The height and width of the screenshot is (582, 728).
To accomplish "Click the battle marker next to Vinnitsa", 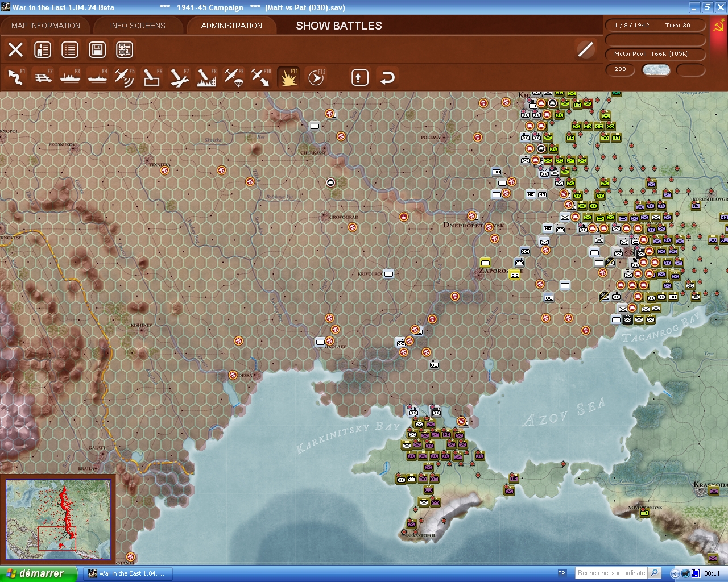I will click(164, 169).
